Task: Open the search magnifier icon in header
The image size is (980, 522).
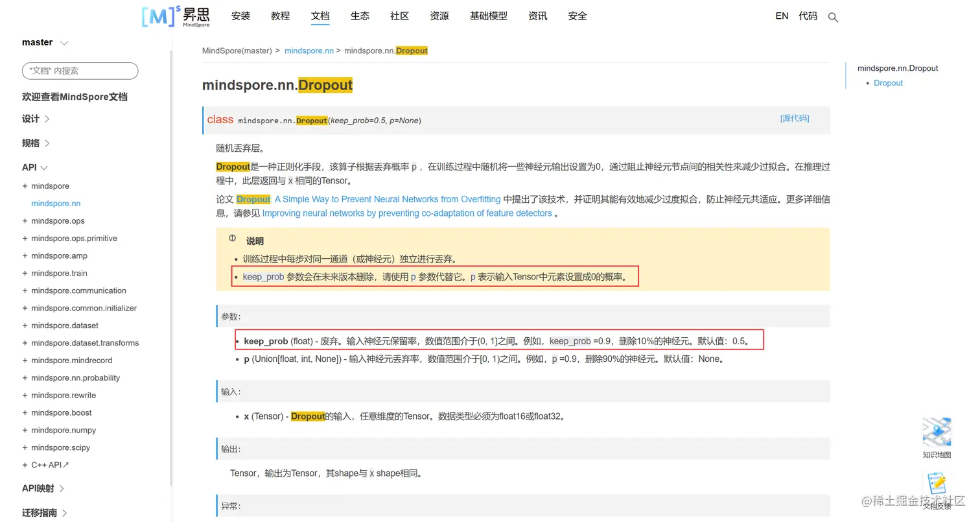Action: tap(834, 18)
